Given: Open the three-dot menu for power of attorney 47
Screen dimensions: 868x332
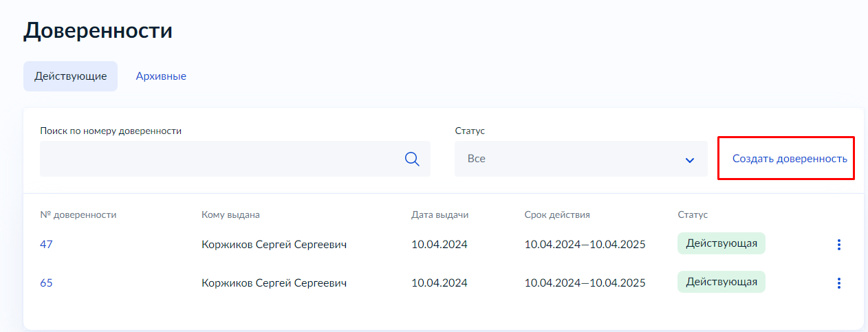Looking at the screenshot, I should [838, 244].
